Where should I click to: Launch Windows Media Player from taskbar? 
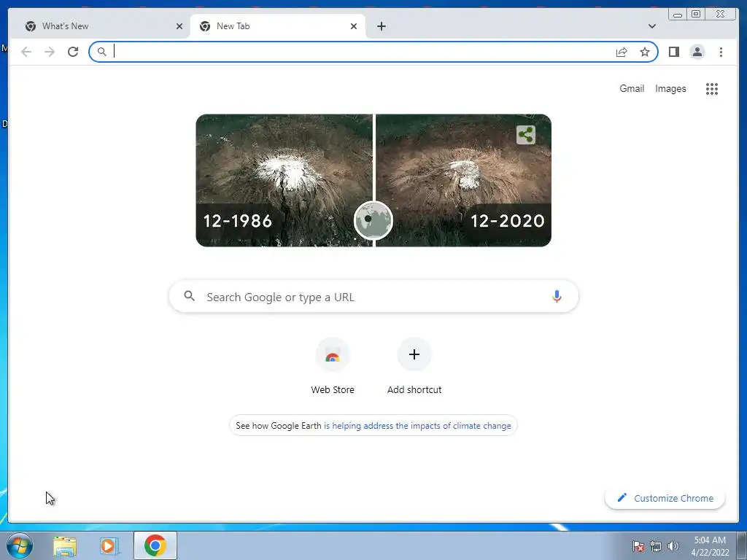109,545
